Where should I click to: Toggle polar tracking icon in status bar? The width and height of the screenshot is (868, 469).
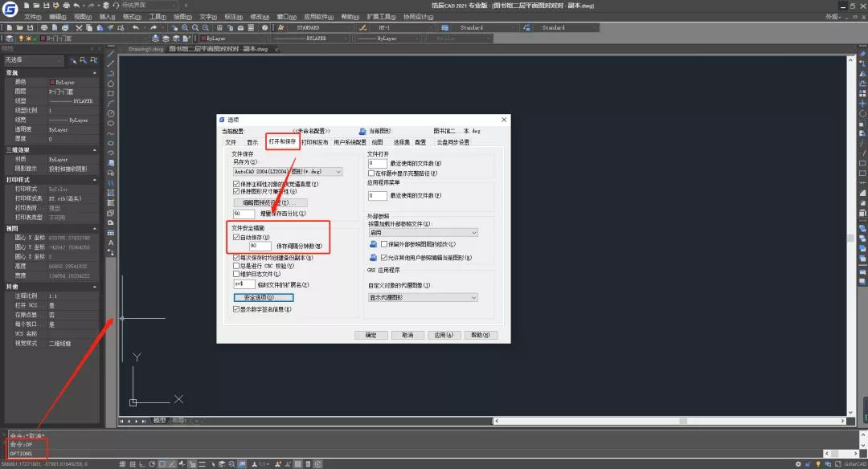point(152,464)
